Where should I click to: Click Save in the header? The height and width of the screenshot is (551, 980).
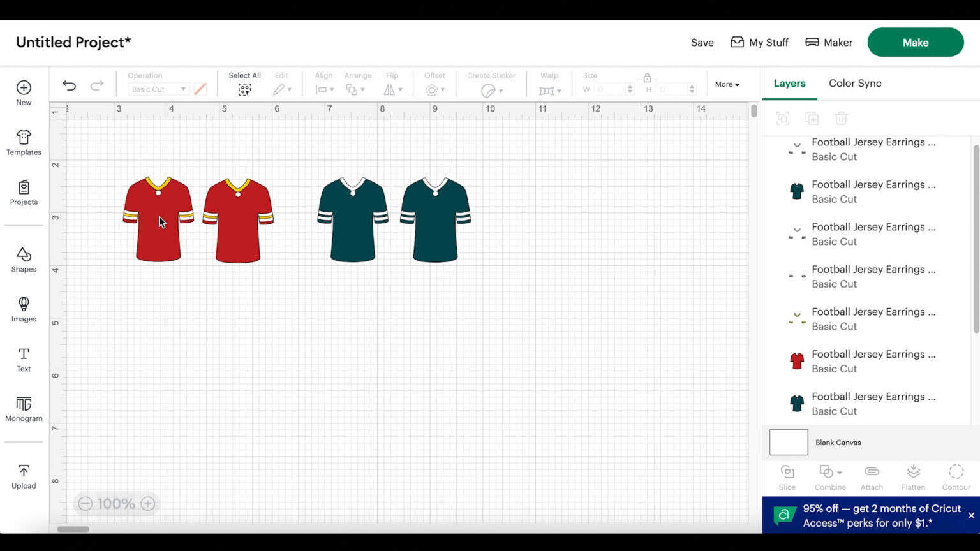coord(702,43)
